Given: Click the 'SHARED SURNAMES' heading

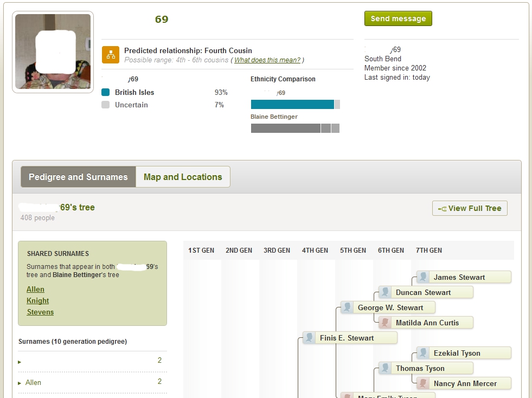Looking at the screenshot, I should click(x=58, y=254).
